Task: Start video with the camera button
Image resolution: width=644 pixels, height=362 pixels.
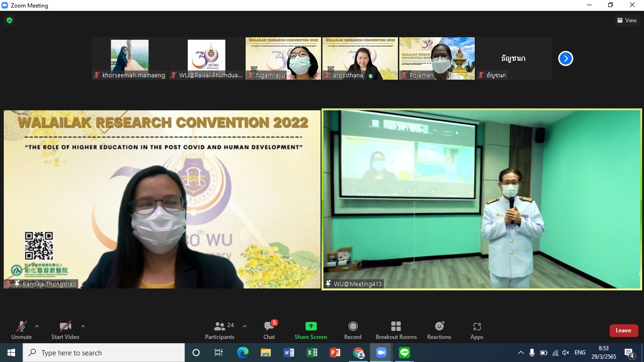Action: tap(65, 330)
